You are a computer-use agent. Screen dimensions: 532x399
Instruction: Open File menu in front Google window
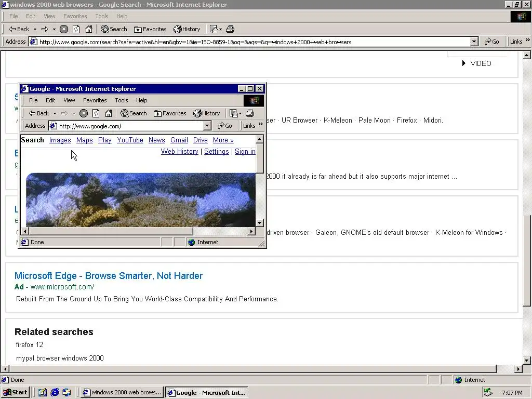33,100
